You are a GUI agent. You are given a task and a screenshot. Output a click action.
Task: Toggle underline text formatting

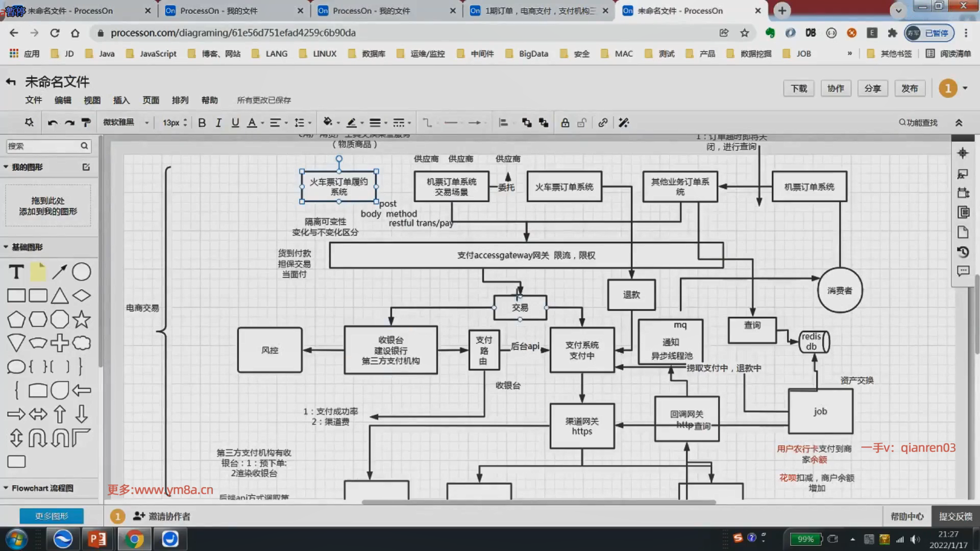click(235, 122)
